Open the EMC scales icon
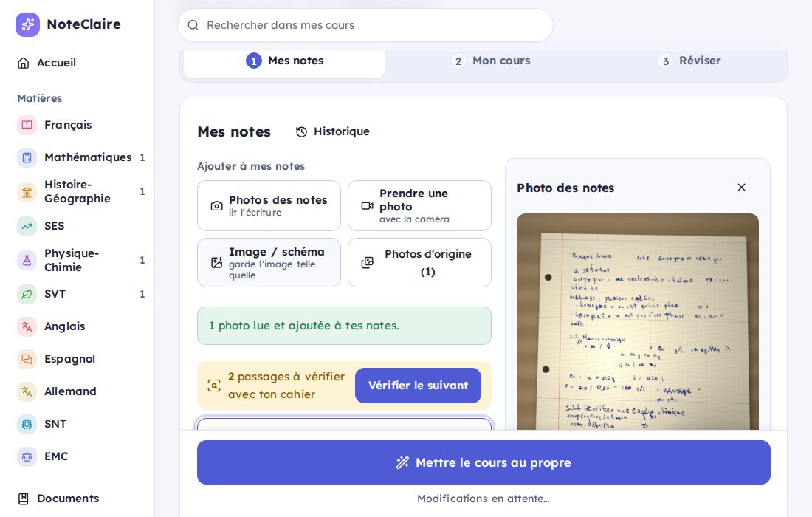Screen dimensions: 812x517 coord(27,457)
